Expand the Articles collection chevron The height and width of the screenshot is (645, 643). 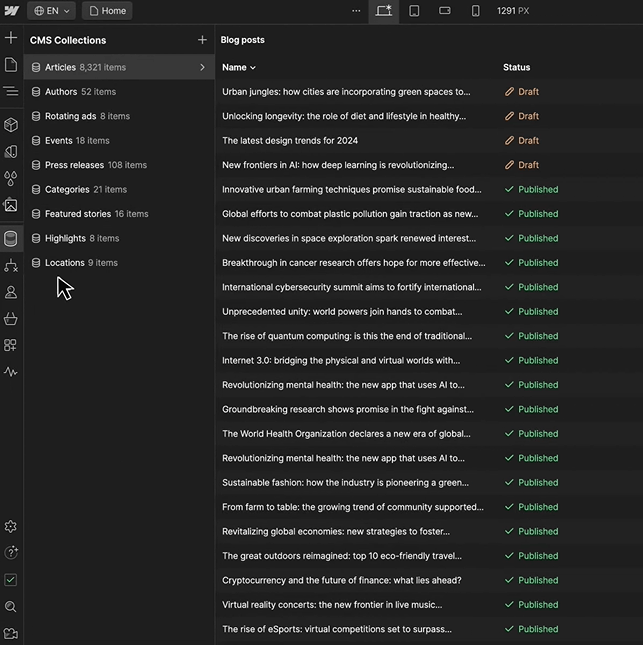202,67
